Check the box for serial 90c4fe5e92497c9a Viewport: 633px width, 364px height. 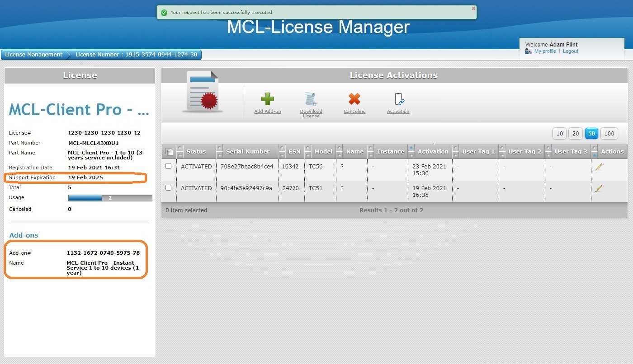(169, 188)
